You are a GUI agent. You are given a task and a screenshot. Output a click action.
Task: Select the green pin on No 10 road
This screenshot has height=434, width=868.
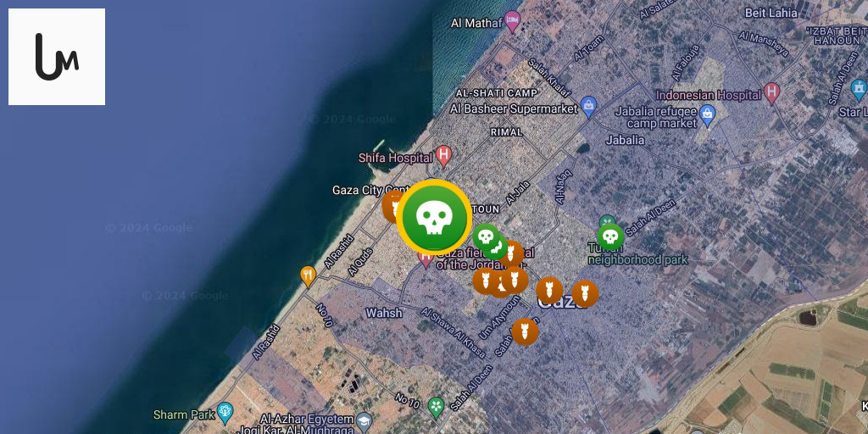point(437,408)
